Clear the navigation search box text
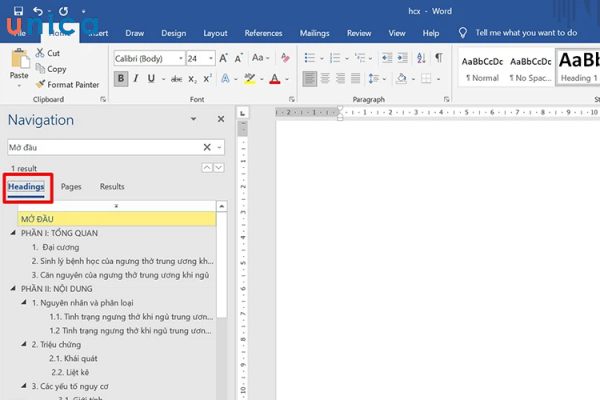This screenshot has height=400, width=600. pyautogui.click(x=206, y=147)
